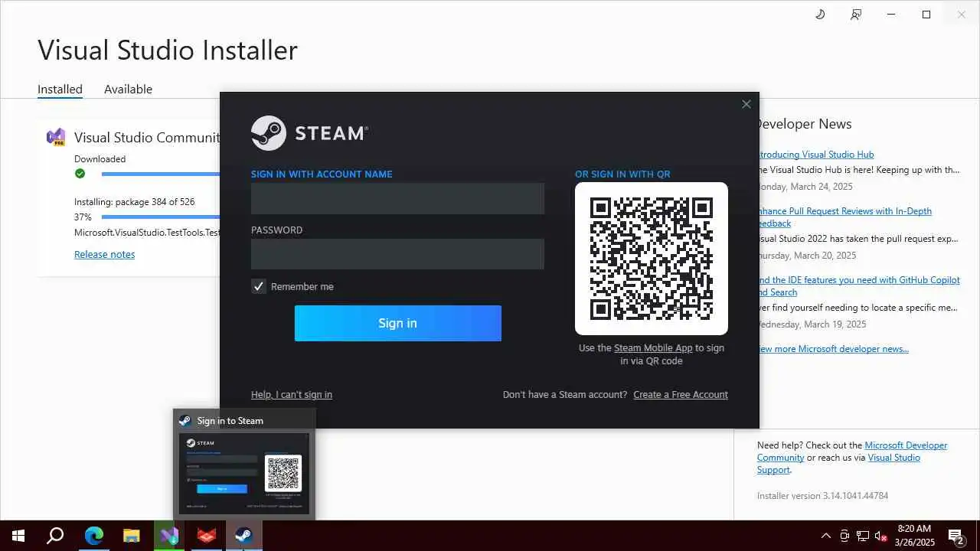Minimize the Visual Studio Installer window
The image size is (980, 551).
pyautogui.click(x=891, y=15)
